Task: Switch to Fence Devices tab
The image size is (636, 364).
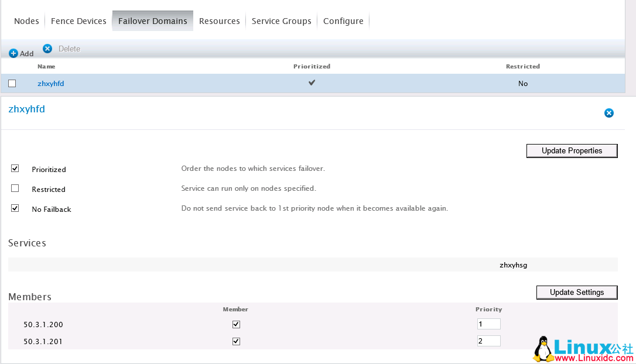Action: pos(78,21)
